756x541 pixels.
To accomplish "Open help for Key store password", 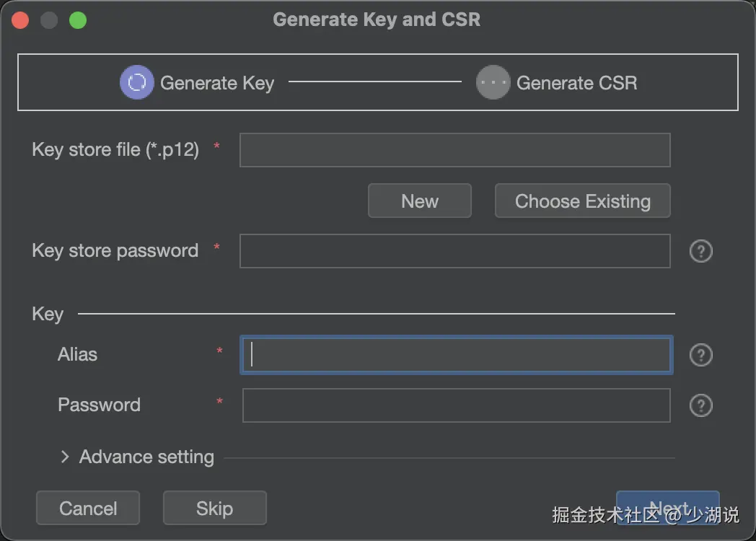I will [701, 251].
